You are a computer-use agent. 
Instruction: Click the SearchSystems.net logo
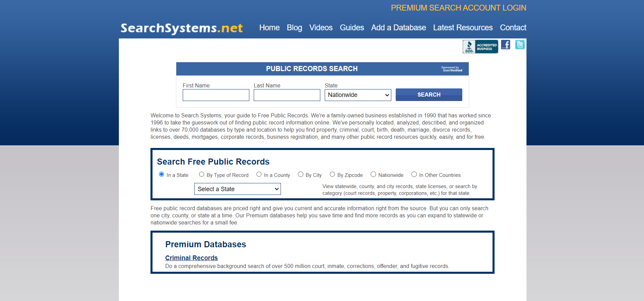[x=182, y=28]
